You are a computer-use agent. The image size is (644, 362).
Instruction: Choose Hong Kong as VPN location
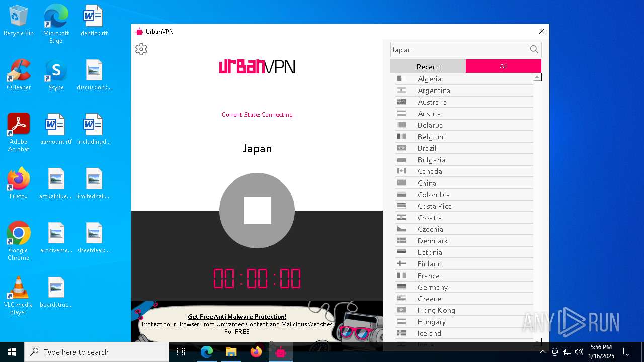tap(464, 310)
